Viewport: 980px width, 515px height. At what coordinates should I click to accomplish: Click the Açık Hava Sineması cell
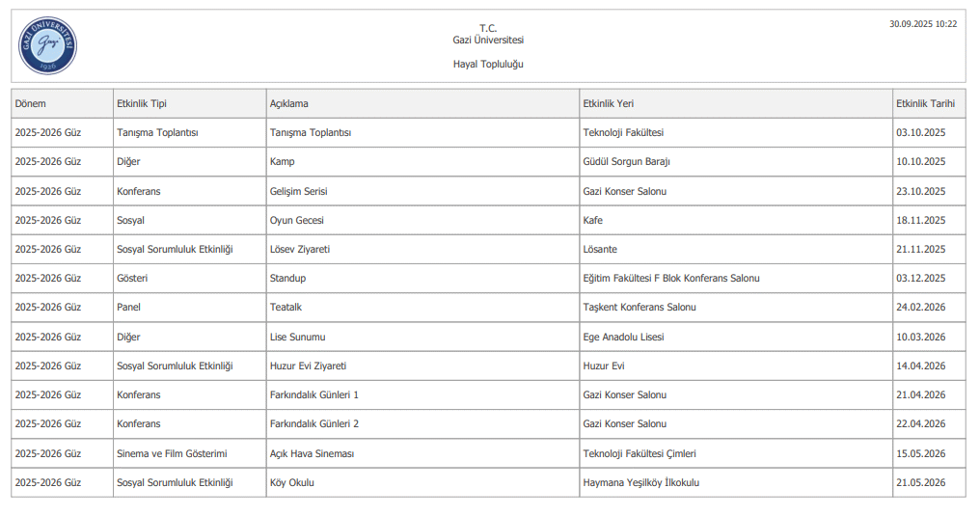coord(312,453)
